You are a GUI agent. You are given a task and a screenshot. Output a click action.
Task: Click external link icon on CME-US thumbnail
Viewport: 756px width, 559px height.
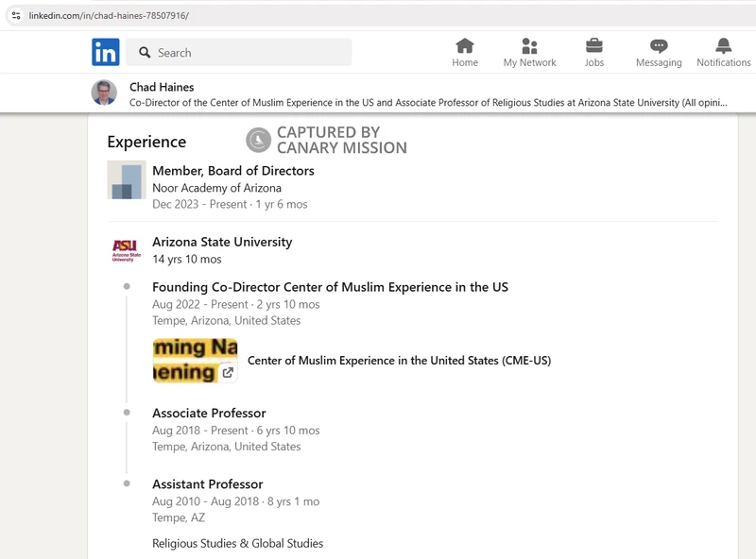point(228,372)
